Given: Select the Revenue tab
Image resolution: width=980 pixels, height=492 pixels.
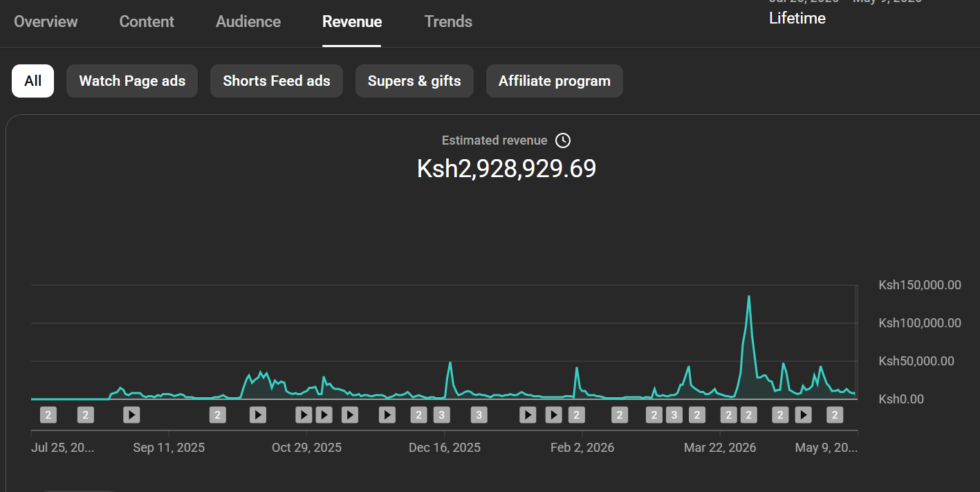Looking at the screenshot, I should click(352, 21).
